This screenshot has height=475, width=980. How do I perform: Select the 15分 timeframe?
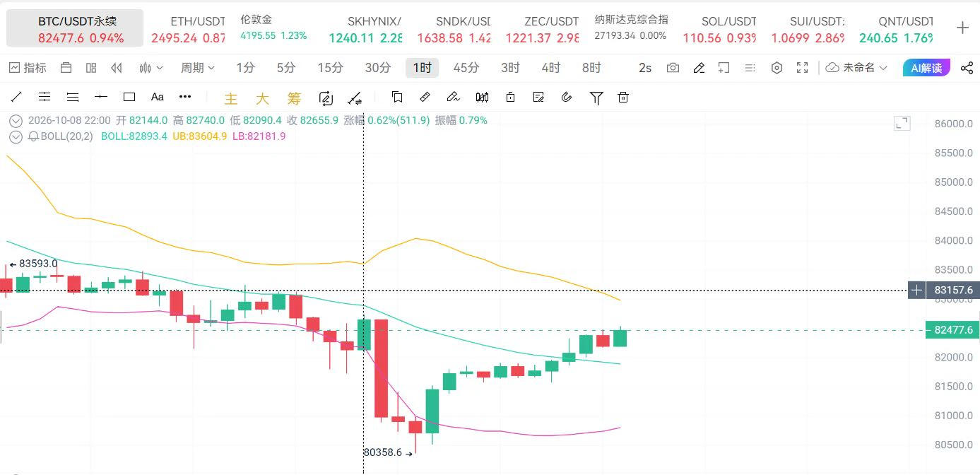pos(330,68)
